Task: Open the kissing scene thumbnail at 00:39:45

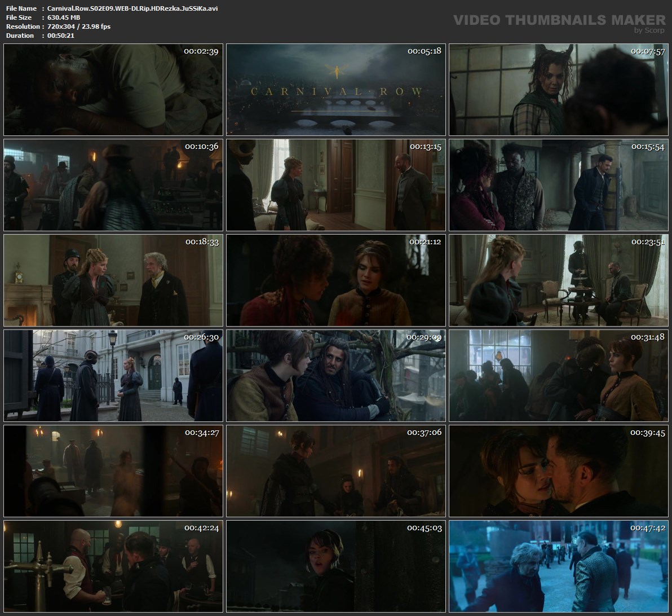Action: pyautogui.click(x=559, y=471)
